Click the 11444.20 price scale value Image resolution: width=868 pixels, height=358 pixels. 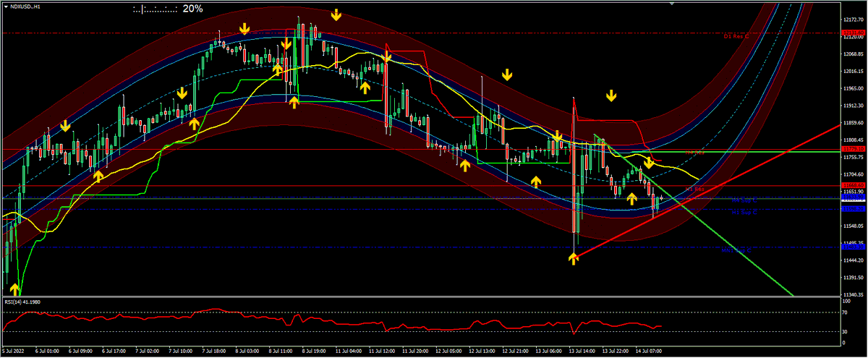tap(854, 260)
